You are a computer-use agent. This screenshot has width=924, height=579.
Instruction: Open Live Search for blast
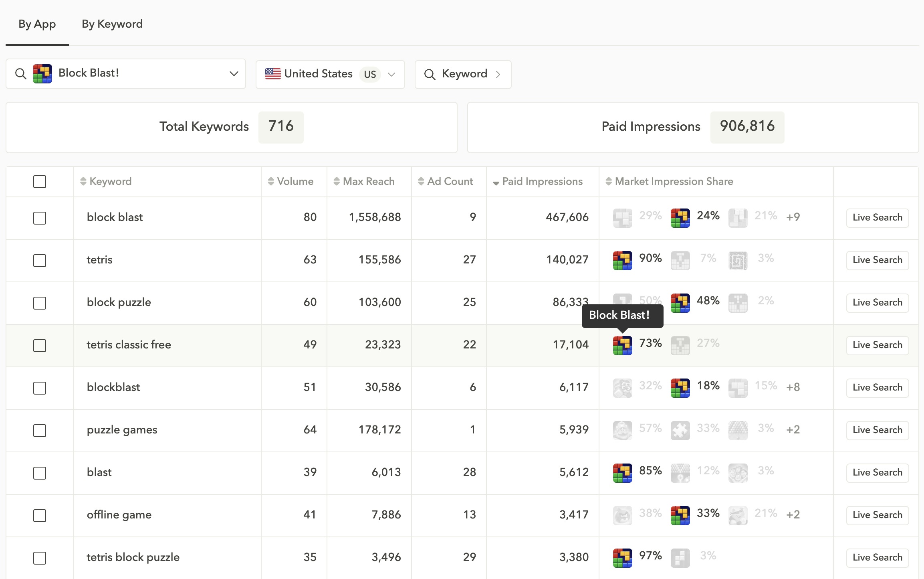pos(878,473)
